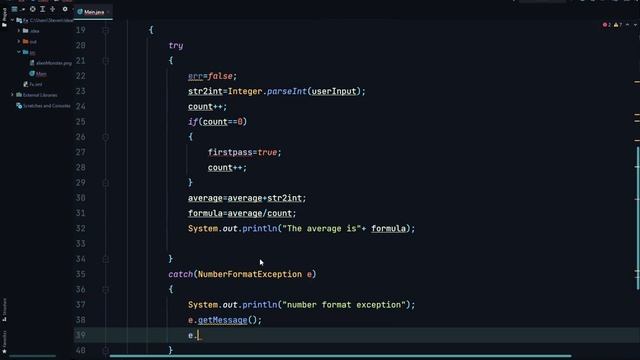
Task: Toggle the fold marker at line 36
Action: click(x=106, y=289)
